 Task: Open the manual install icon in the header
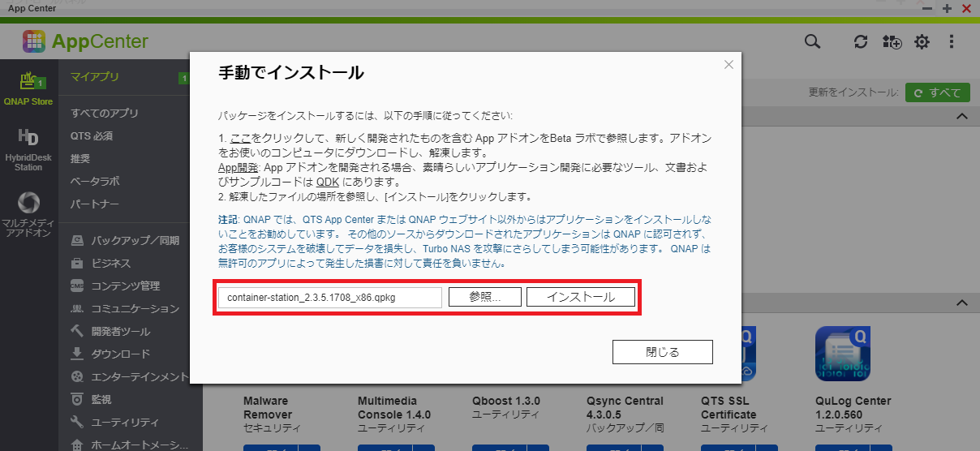(x=892, y=41)
